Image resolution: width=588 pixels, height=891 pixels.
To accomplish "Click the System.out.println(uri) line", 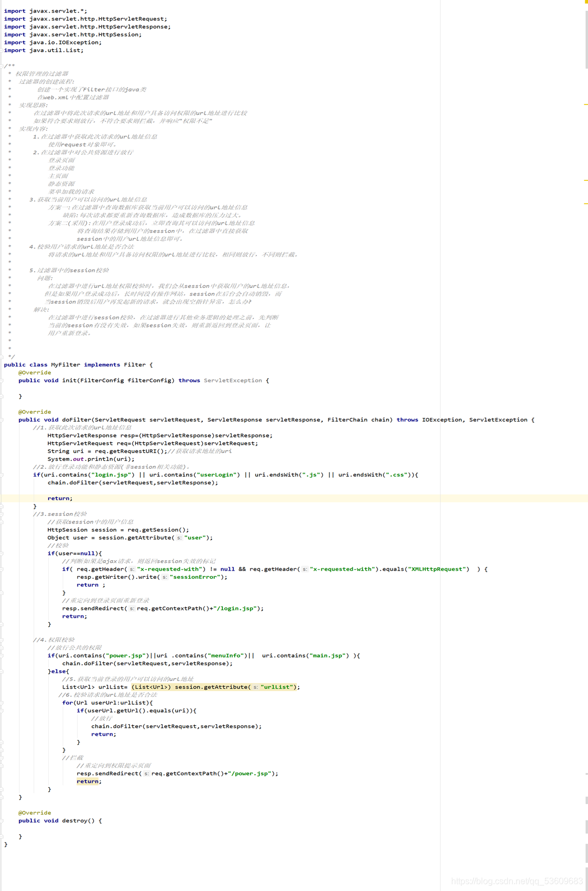I will (91, 459).
